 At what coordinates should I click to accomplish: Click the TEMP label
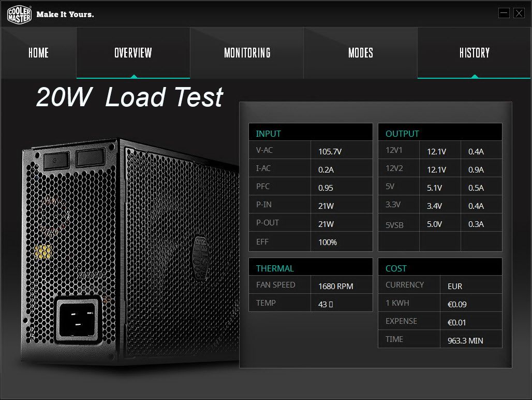pyautogui.click(x=265, y=303)
